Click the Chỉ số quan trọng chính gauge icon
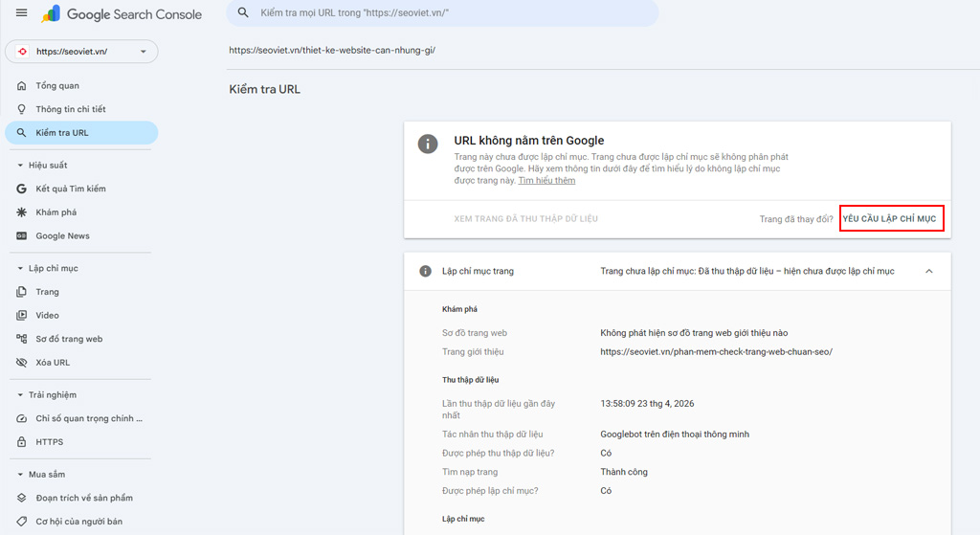Image resolution: width=980 pixels, height=535 pixels. (x=21, y=419)
